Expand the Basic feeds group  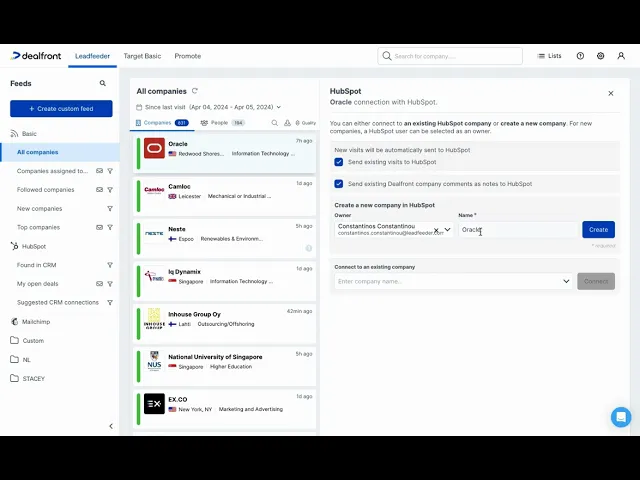(x=24, y=133)
